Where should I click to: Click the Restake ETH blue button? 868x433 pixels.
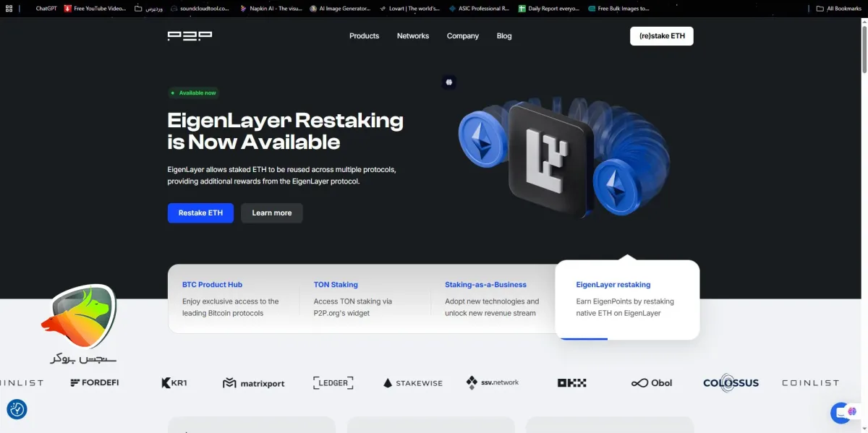pos(200,213)
